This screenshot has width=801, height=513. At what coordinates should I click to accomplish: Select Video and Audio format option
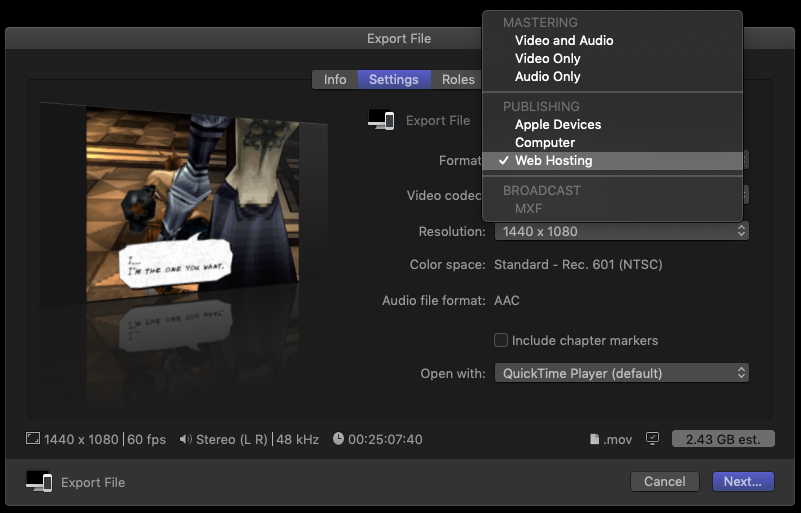tap(612, 40)
